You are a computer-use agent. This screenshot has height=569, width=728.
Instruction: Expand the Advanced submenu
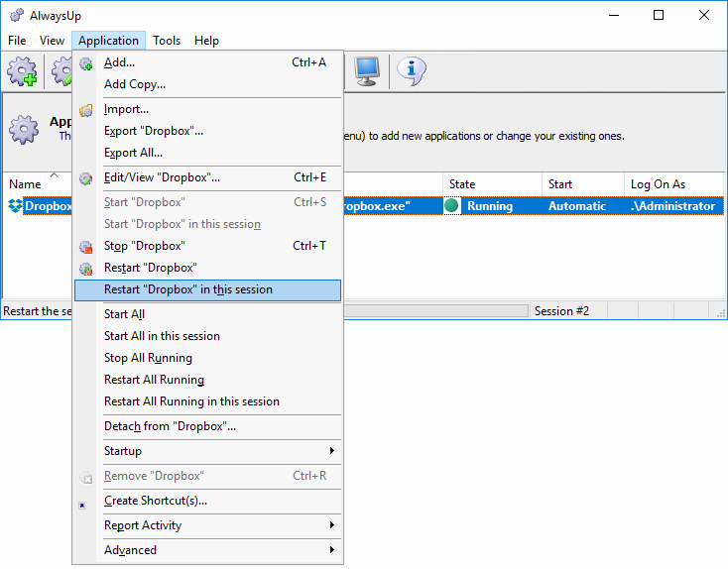coord(208,550)
